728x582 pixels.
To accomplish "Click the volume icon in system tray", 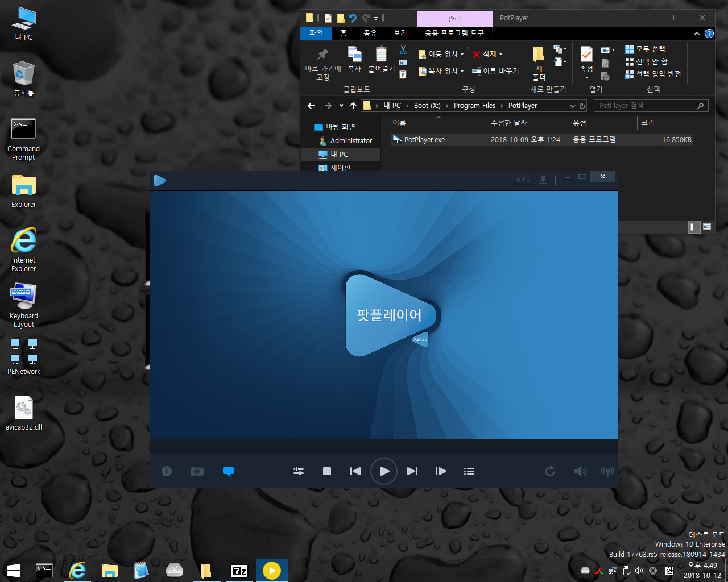I will pyautogui.click(x=639, y=571).
